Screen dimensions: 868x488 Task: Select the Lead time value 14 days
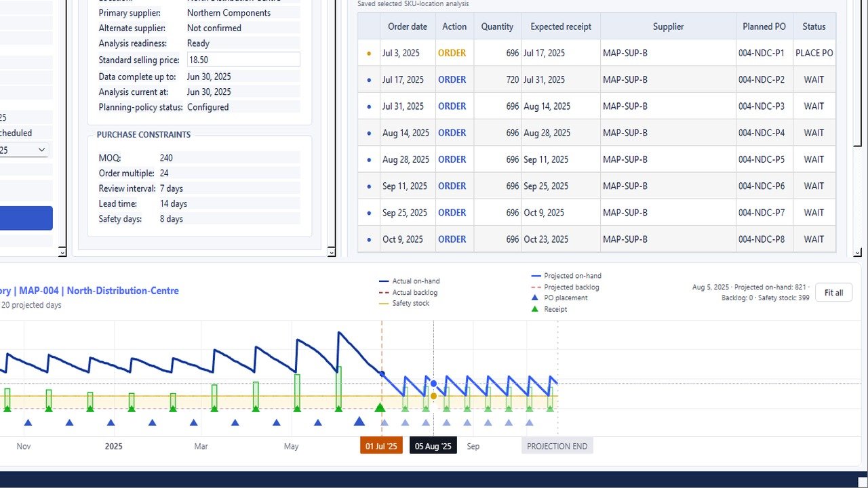174,203
